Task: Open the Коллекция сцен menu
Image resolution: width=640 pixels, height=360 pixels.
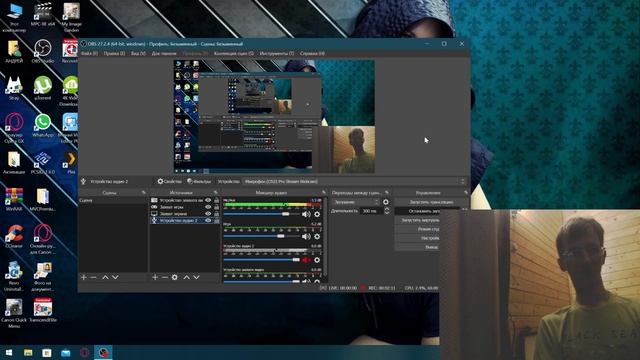Action: [233, 53]
